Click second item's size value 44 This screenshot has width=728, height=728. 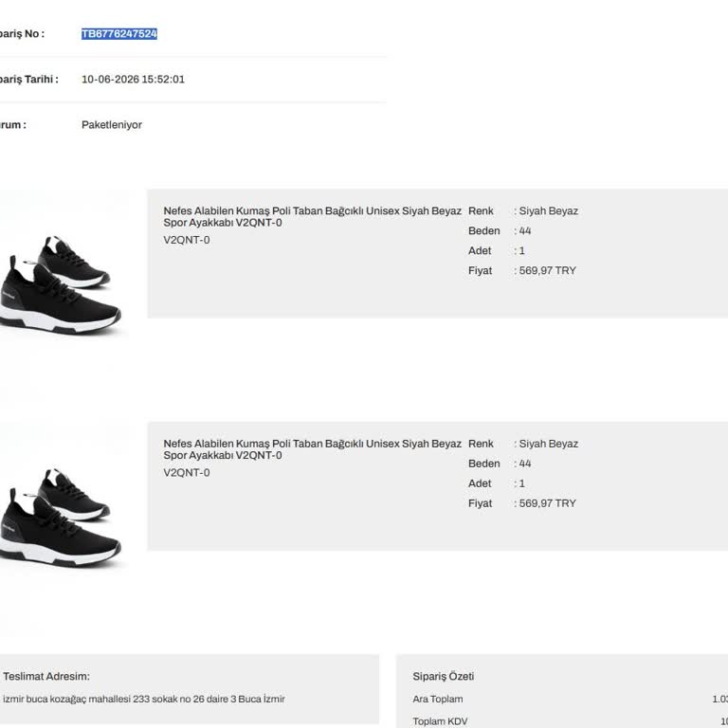click(525, 464)
